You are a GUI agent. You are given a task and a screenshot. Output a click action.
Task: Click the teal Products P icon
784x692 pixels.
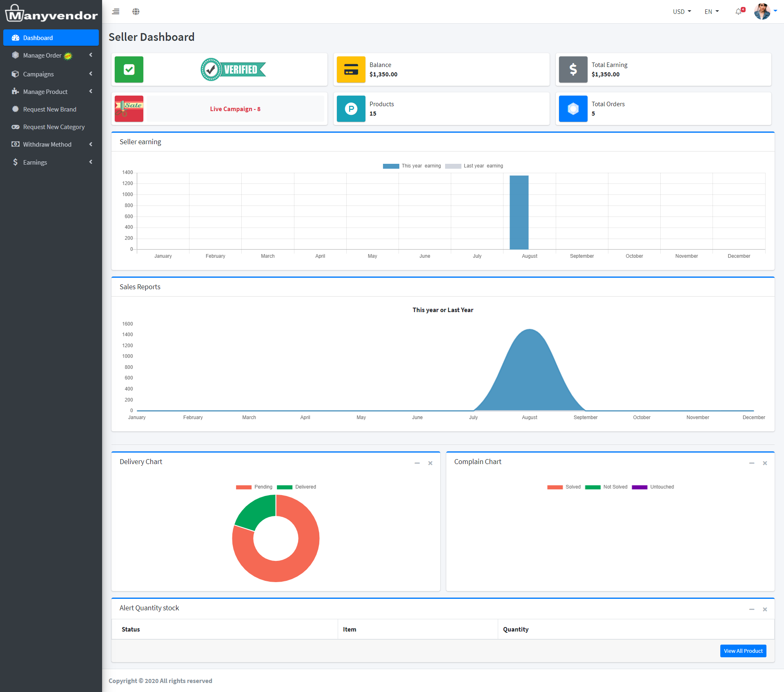point(351,109)
